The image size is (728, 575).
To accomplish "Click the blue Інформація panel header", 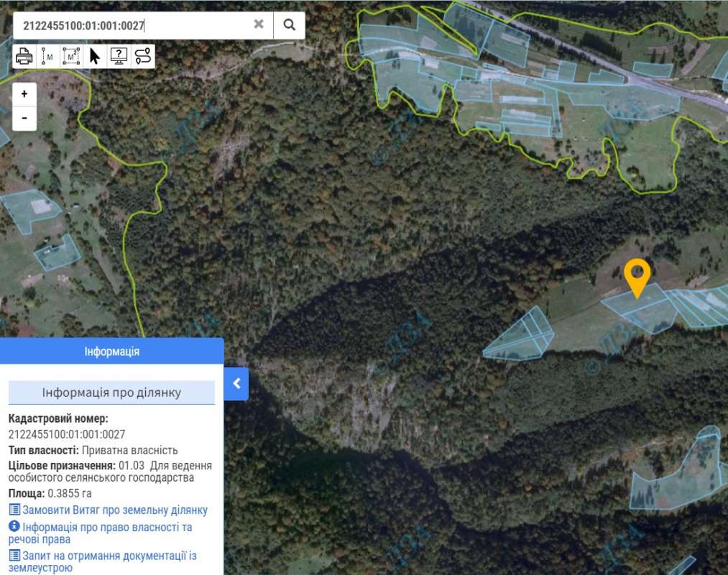I will pos(111,351).
